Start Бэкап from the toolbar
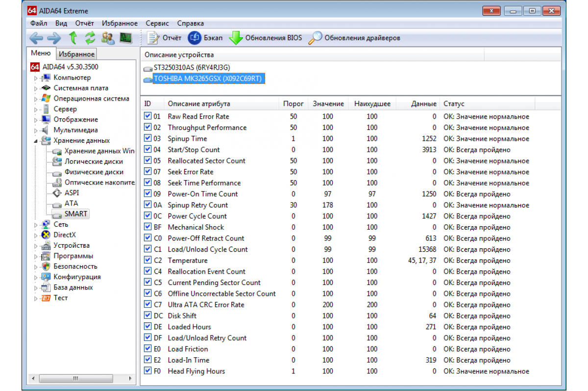The image size is (588, 391). click(x=205, y=38)
